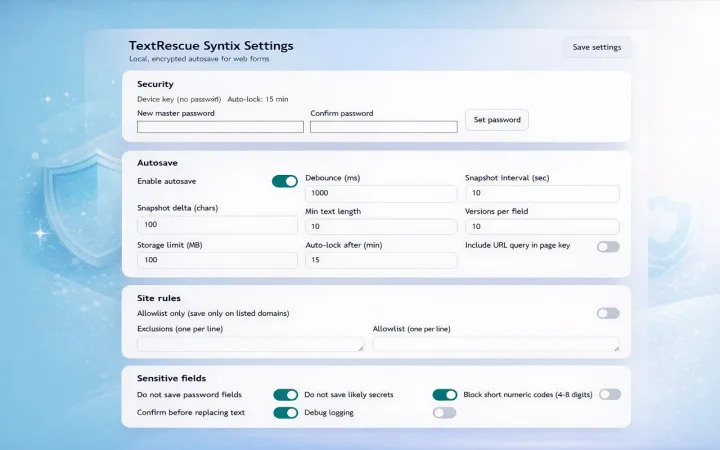Click the 'Device key (no password)' text
720x450 pixels.
[x=179, y=99]
